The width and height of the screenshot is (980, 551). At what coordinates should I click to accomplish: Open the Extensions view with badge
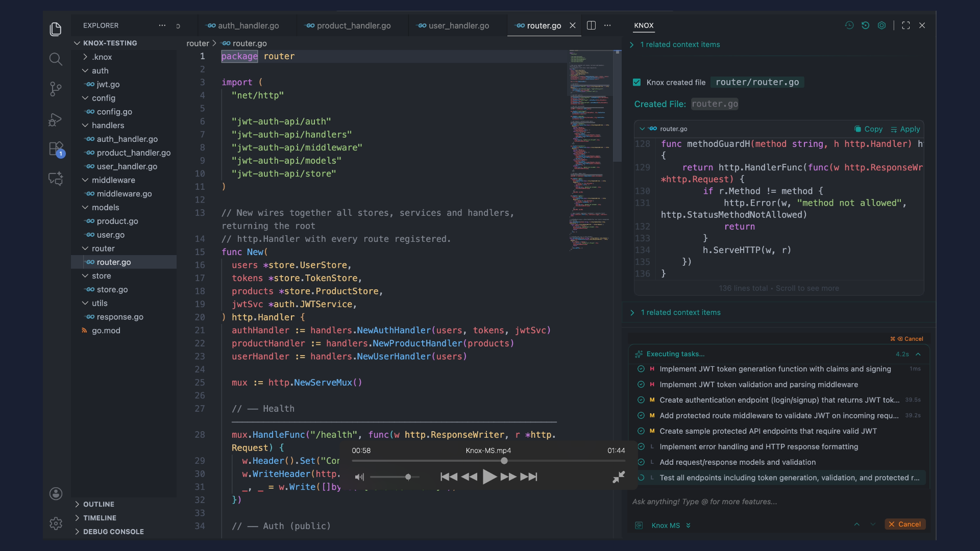(x=56, y=149)
